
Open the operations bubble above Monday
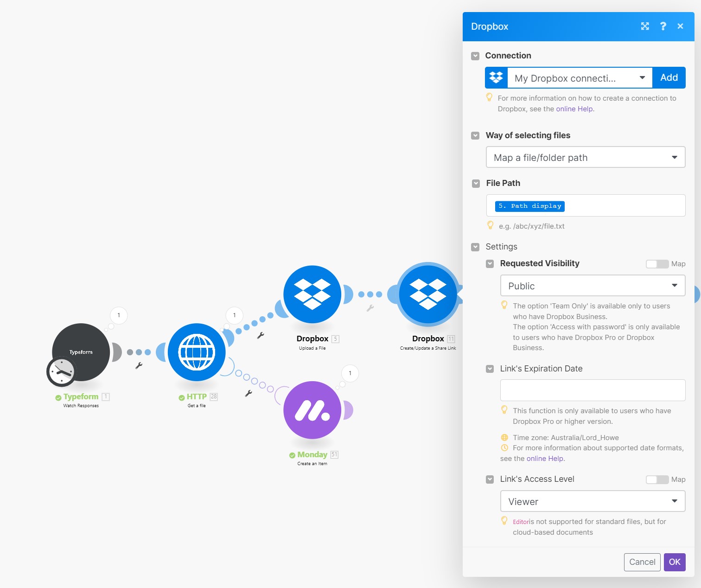pyautogui.click(x=350, y=373)
